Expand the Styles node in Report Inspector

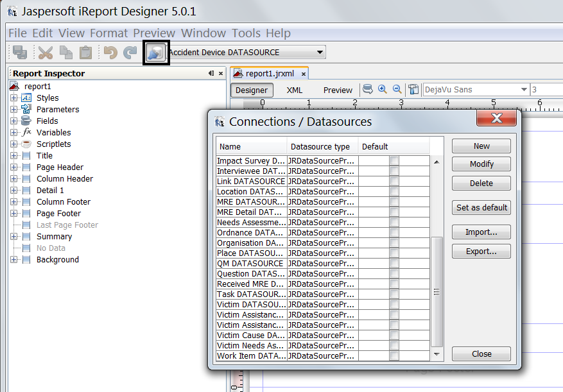tap(14, 98)
